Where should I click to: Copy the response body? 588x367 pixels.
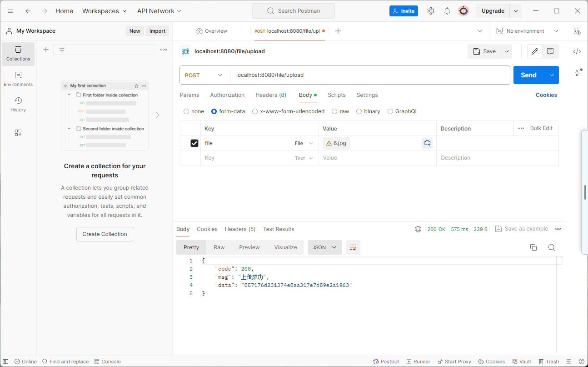[x=533, y=247]
